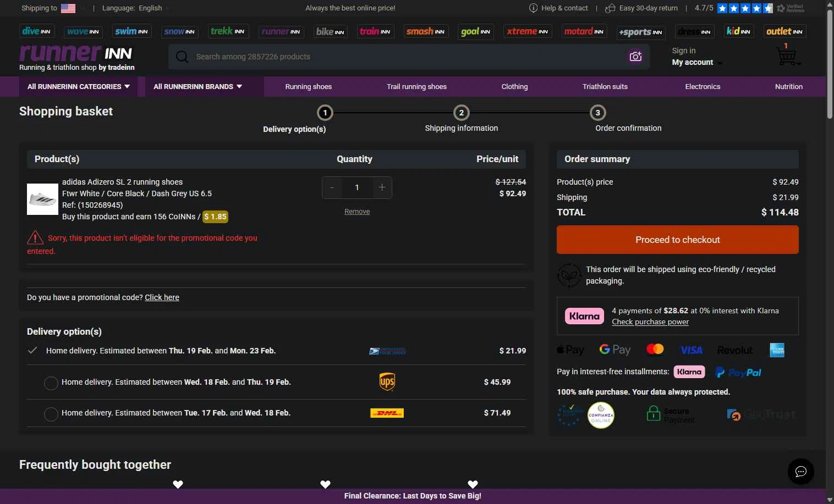Image resolution: width=834 pixels, height=504 pixels.
Task: Remove the adidas Adizero item
Action: coord(357,212)
